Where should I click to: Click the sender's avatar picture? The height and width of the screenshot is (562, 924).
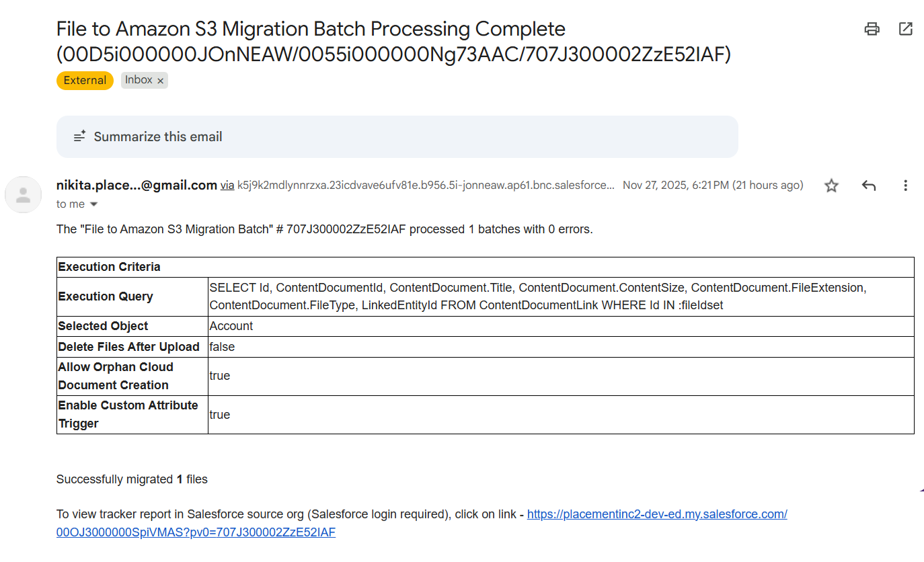[x=24, y=195]
